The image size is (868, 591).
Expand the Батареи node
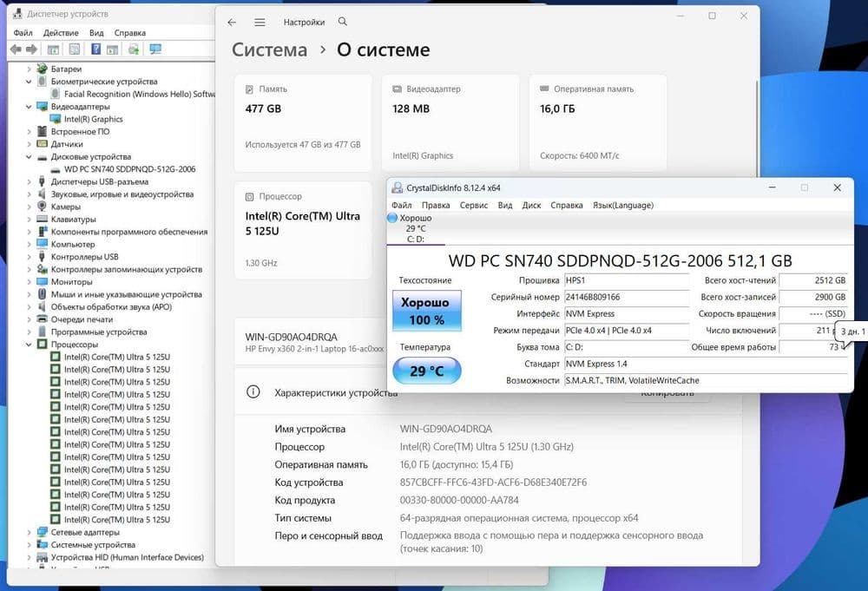pos(29,69)
